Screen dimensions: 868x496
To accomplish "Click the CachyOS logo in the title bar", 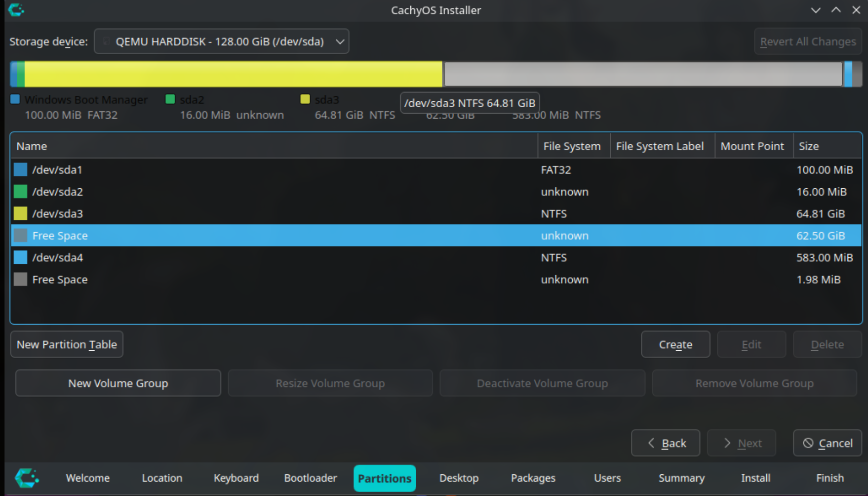I will (16, 10).
